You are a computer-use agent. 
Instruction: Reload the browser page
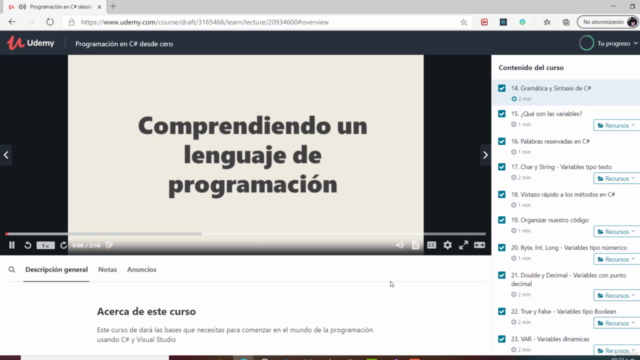(x=50, y=22)
